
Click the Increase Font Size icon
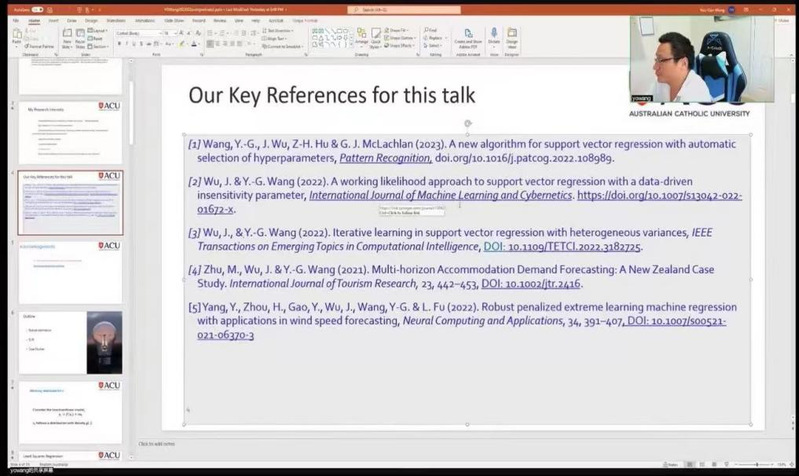pos(181,33)
